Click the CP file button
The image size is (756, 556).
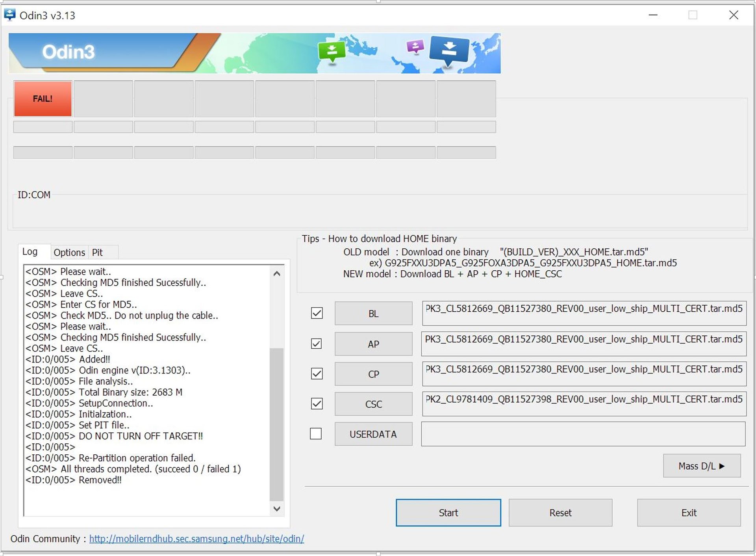click(373, 374)
